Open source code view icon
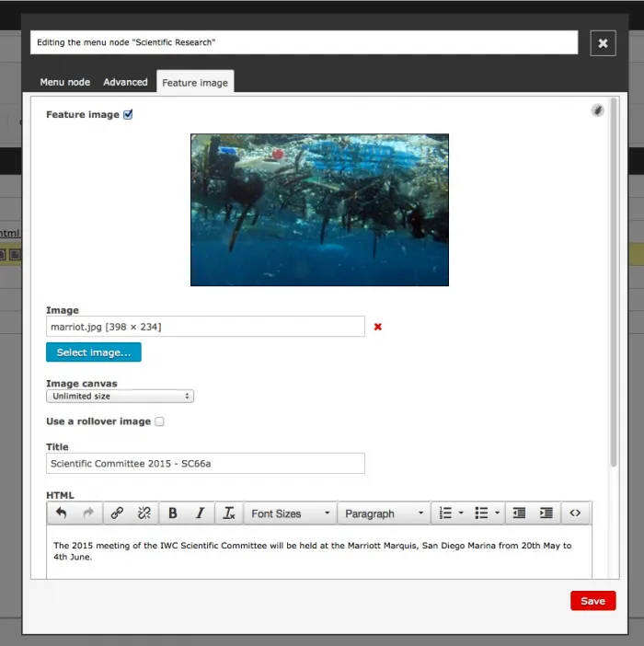The image size is (644, 646). point(575,513)
